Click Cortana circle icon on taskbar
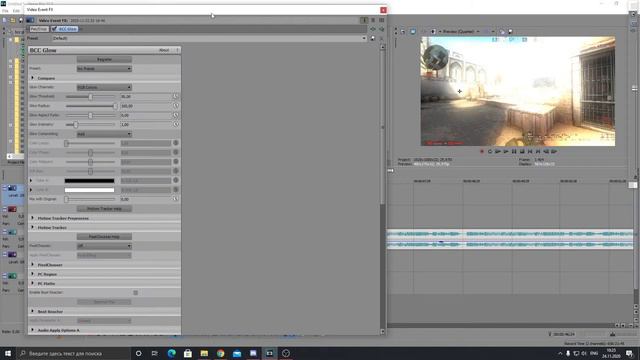640x360 pixels. pyautogui.click(x=138, y=353)
